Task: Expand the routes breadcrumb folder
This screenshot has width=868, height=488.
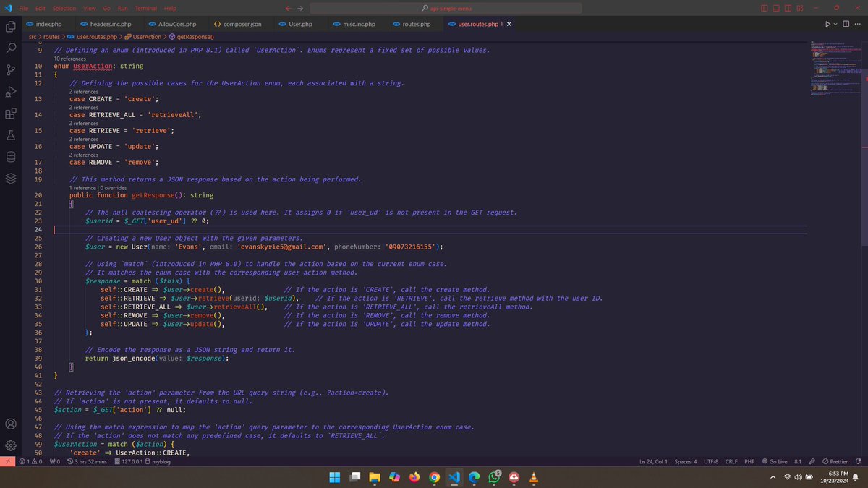Action: [52, 36]
